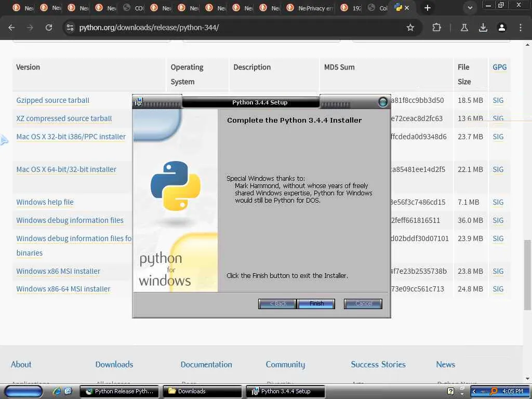Open the Start button on the taskbar
Viewport: 532px width, 399px height.
tap(23, 392)
